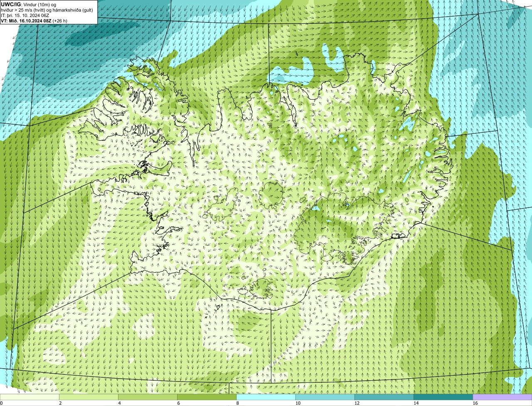This screenshot has height=406, width=532.
Task: Select the '14' tick label on the color scale
Action: pyautogui.click(x=416, y=403)
